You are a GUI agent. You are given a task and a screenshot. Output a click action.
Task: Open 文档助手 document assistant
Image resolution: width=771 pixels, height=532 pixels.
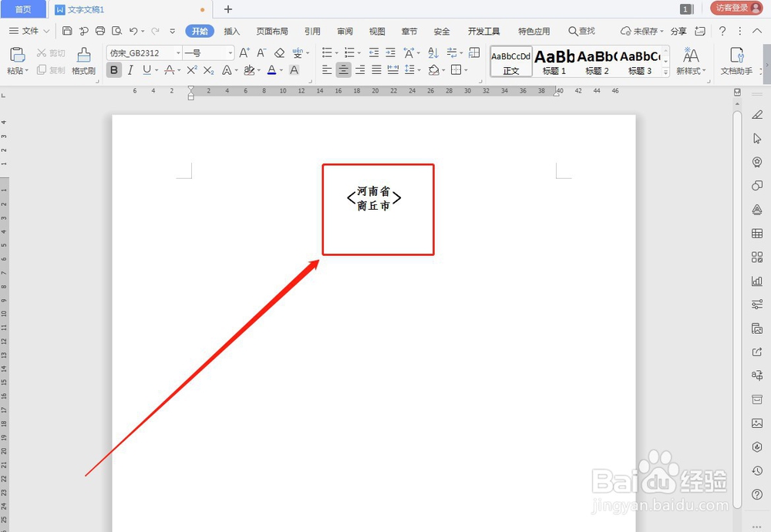tap(736, 61)
